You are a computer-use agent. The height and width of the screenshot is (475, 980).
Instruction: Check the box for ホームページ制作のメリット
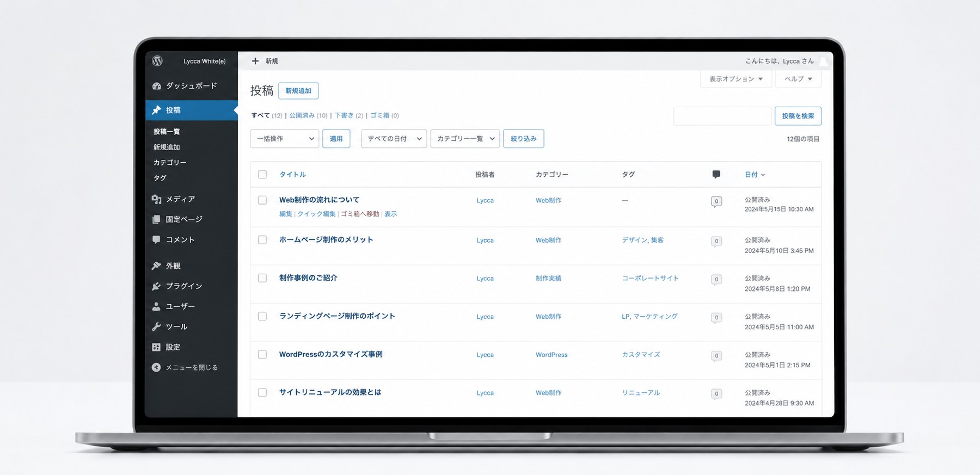click(262, 240)
